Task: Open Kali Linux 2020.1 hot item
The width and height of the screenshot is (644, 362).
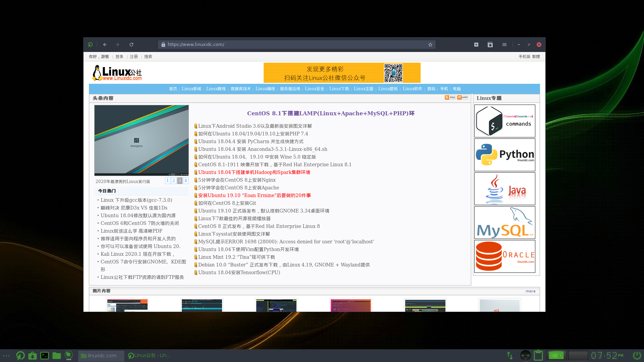Action: coord(138,254)
